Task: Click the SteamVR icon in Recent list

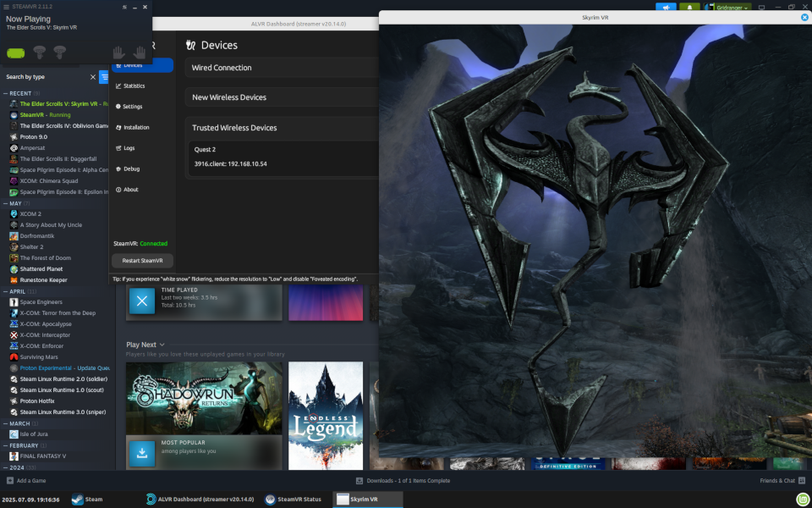Action: point(14,114)
